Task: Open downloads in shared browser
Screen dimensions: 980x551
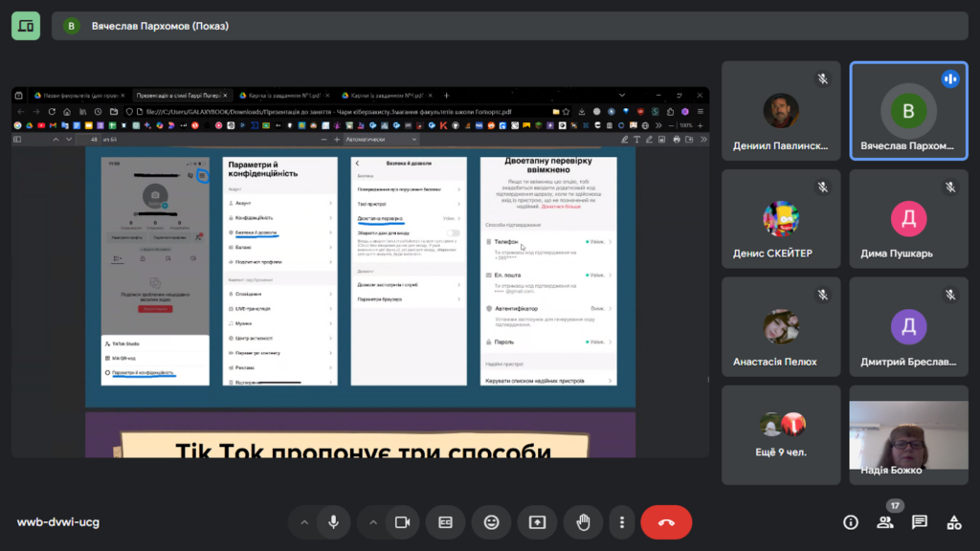Action: (582, 112)
